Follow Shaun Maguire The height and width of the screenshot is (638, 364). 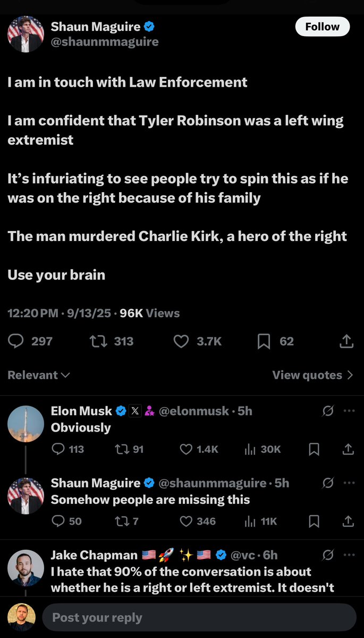click(x=322, y=27)
